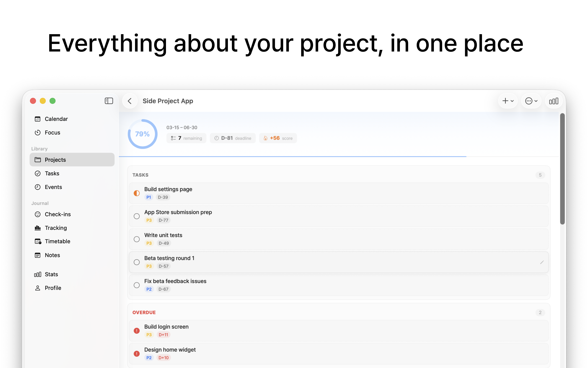
Task: Check off Fix beta feedback issues
Action: click(137, 285)
